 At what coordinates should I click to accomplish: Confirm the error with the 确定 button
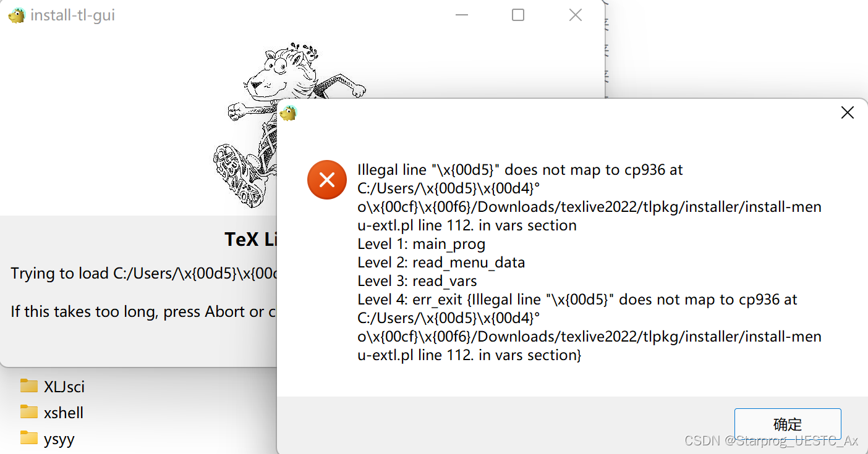pyautogui.click(x=788, y=424)
